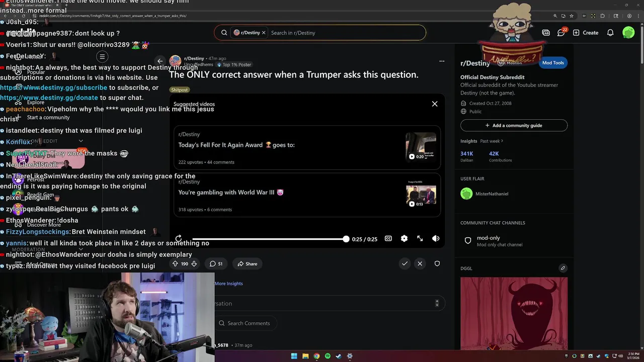Click MisterNathaniel user flair

tap(485, 194)
